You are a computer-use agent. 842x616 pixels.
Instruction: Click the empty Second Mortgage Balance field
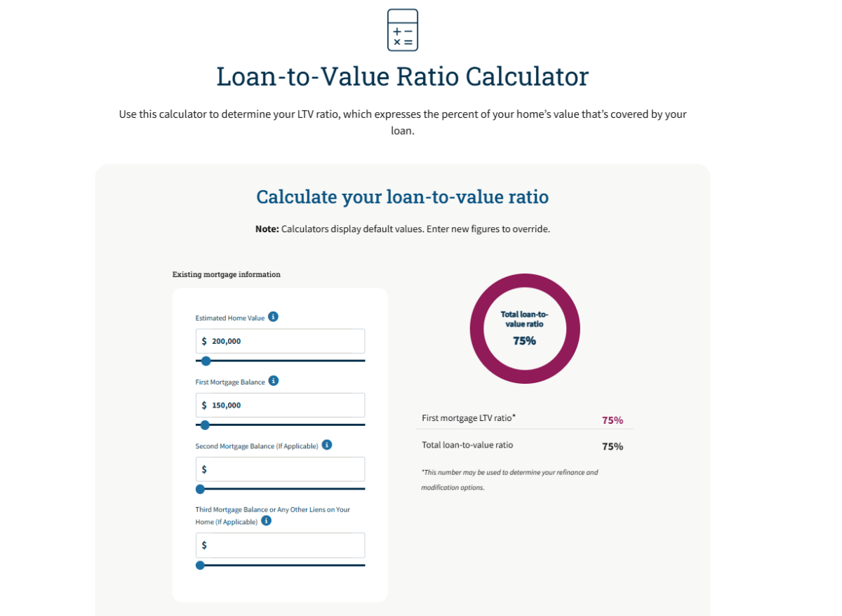(x=280, y=469)
